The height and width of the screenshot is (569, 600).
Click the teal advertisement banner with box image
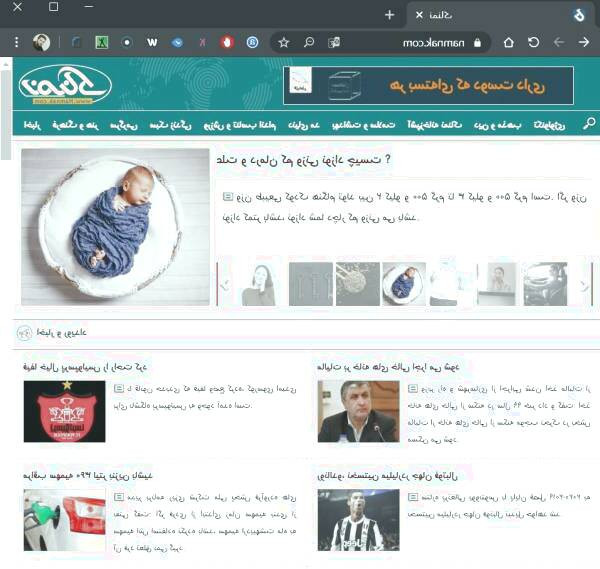[x=428, y=85]
